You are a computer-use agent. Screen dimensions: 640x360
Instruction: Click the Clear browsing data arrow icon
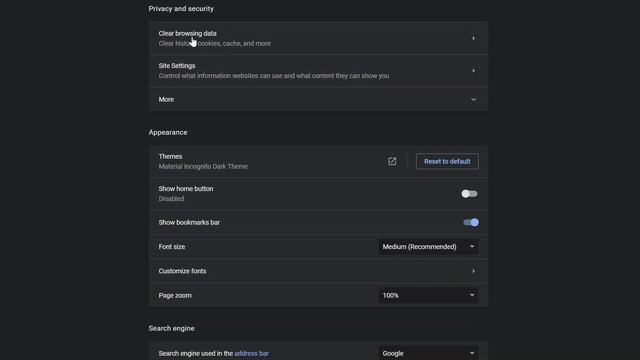(x=473, y=38)
